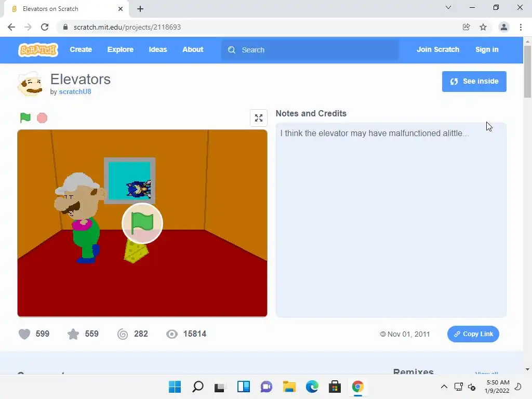Click the 15814 views count
532x399 pixels.
pos(195,334)
